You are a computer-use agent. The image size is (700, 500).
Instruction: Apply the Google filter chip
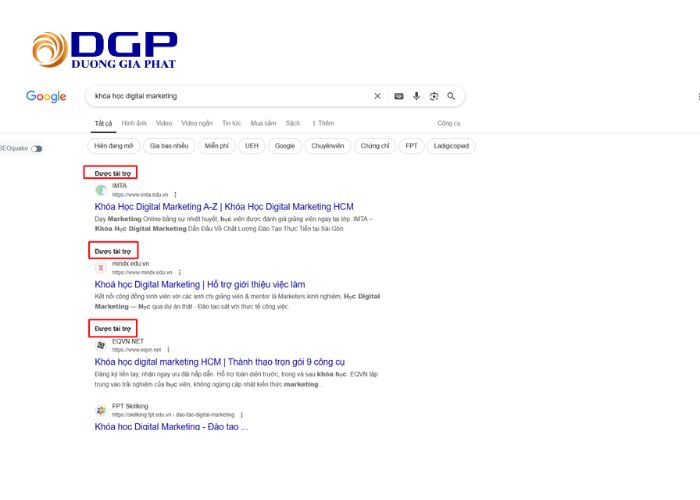click(285, 146)
